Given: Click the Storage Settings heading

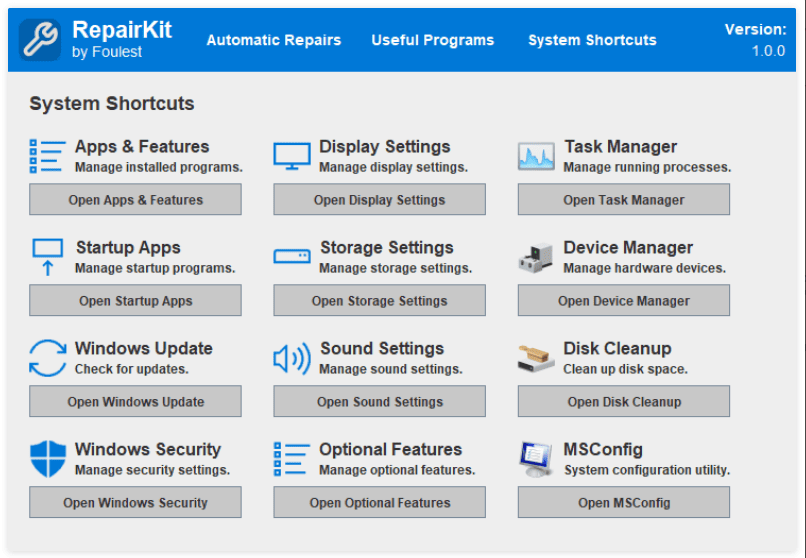Looking at the screenshot, I should click(387, 248).
